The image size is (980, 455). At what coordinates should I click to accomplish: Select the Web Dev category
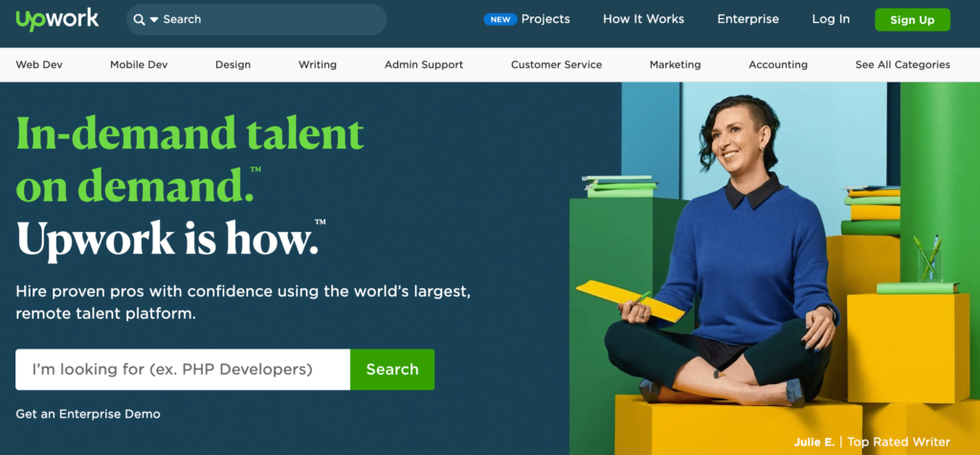[39, 64]
